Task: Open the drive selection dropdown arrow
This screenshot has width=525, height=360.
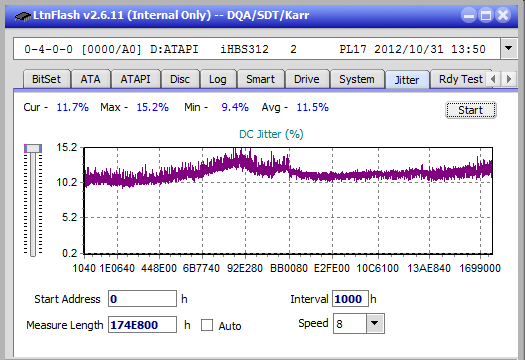Action: 509,49
